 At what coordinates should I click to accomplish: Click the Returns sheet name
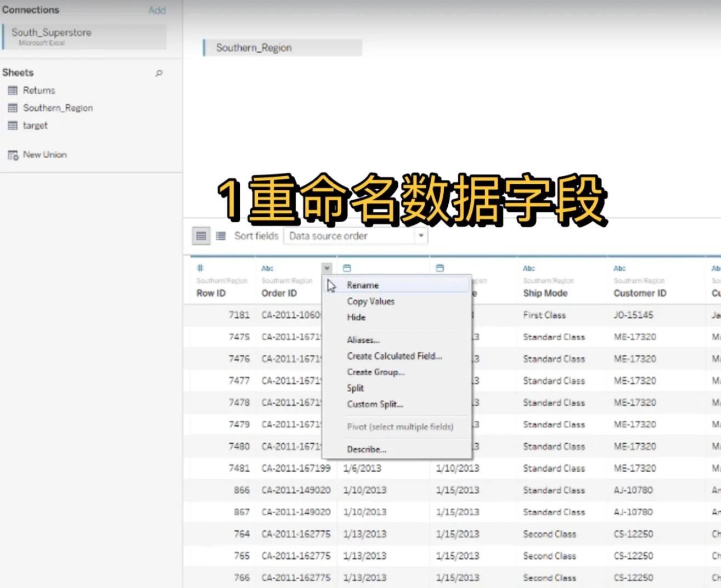[39, 91]
